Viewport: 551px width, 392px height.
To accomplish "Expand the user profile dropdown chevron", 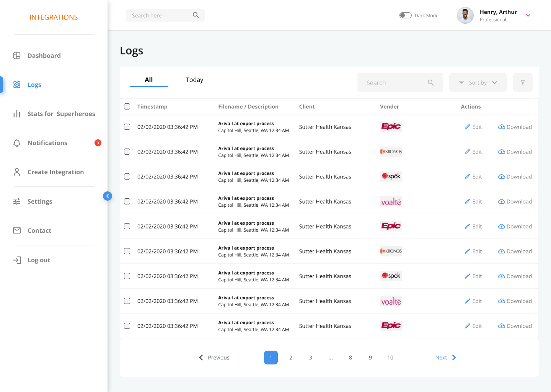I will 528,15.
